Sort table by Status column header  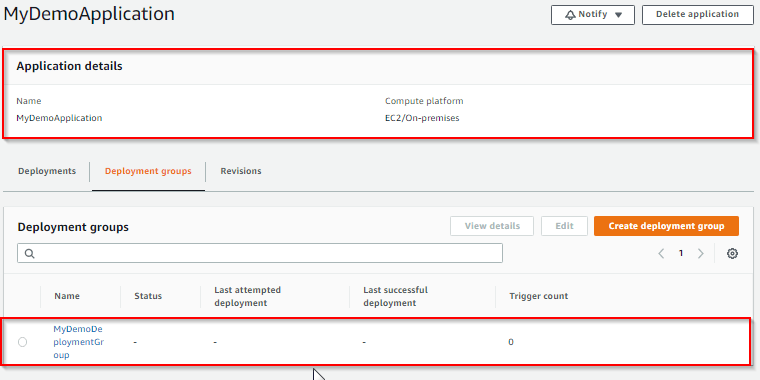pos(148,296)
